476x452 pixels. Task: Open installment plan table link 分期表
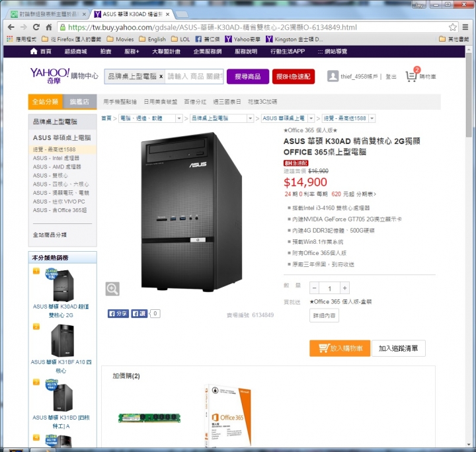click(366, 194)
